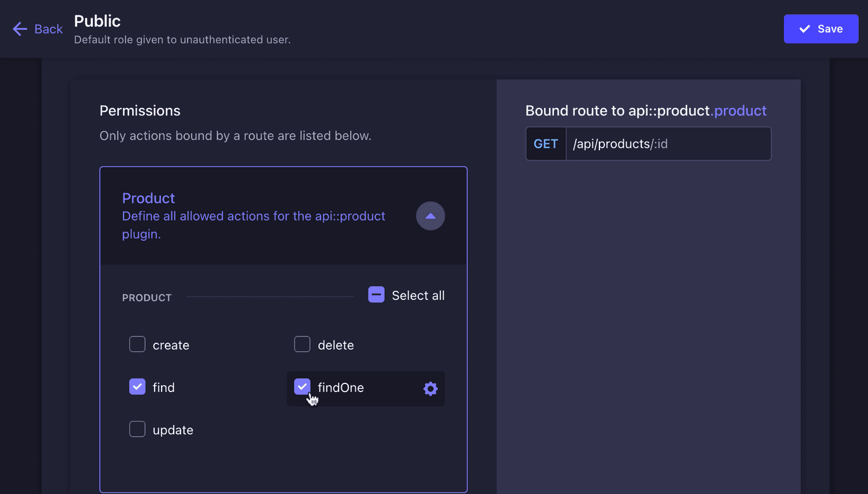Uncheck the find permission
868x494 pixels.
point(137,387)
